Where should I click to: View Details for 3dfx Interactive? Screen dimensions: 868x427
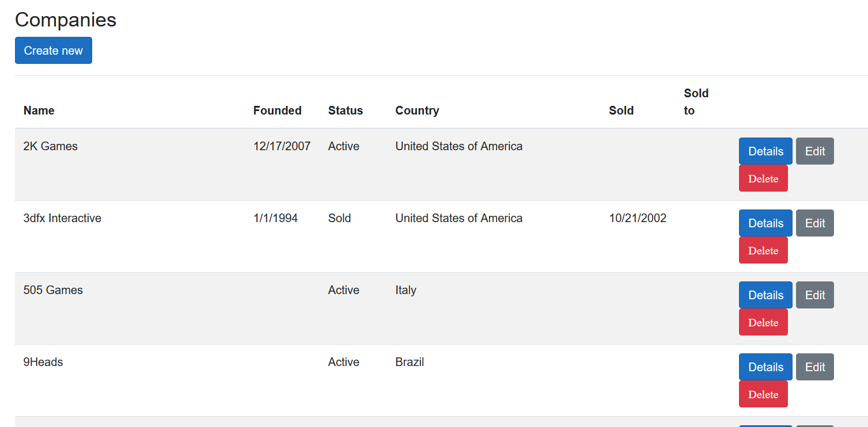click(765, 223)
